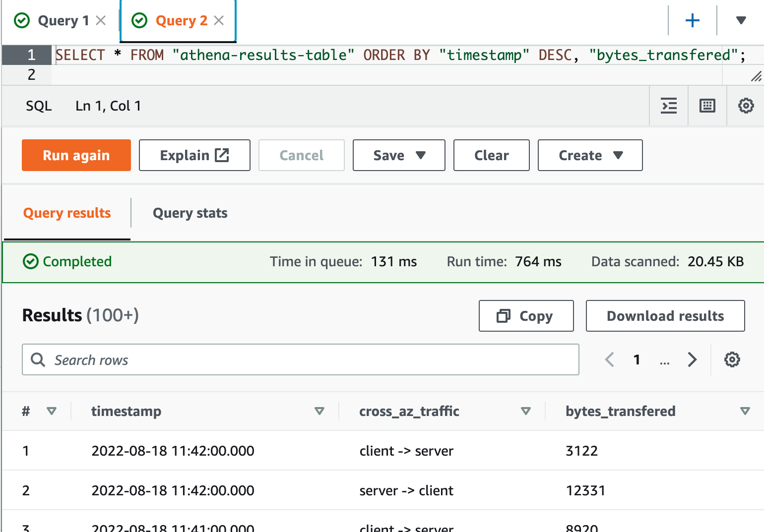
Task: Open the query tabs dropdown arrow
Action: click(x=741, y=20)
